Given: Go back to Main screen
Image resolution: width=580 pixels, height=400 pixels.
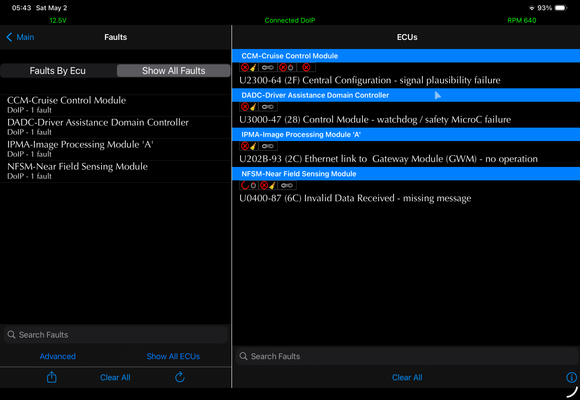Looking at the screenshot, I should pyautogui.click(x=20, y=37).
